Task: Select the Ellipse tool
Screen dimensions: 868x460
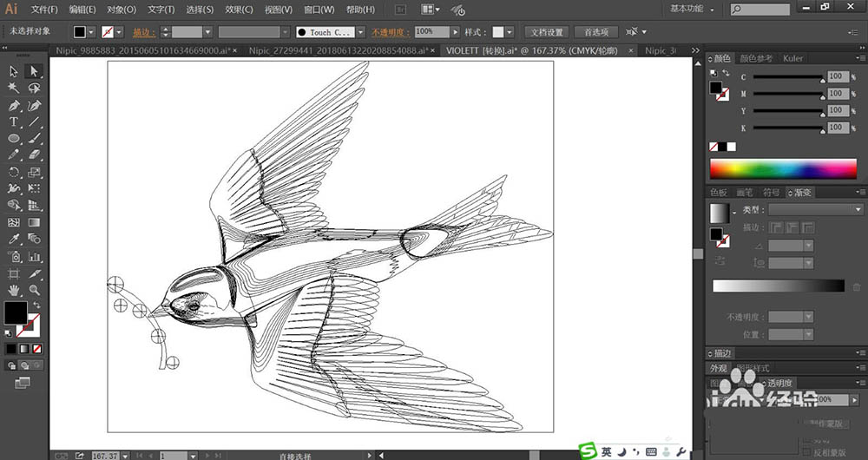Action: tap(14, 138)
